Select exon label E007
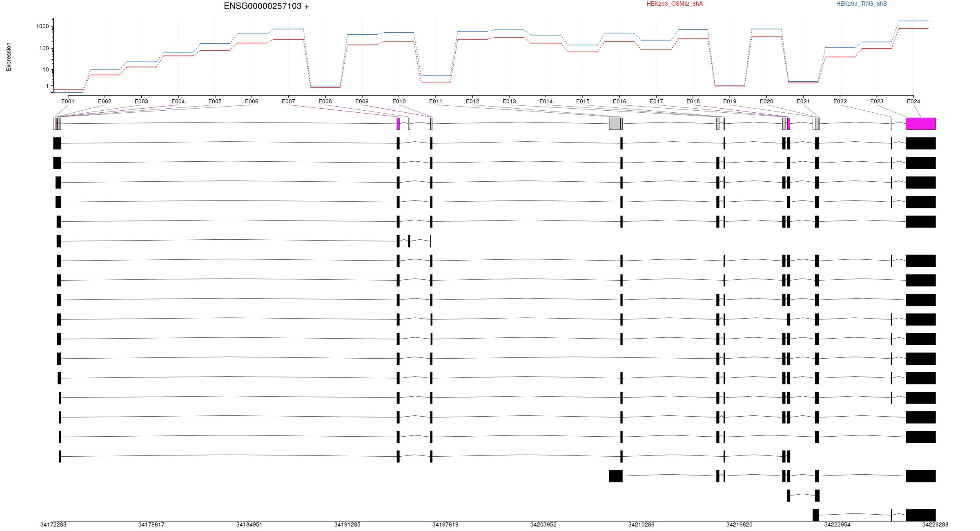Viewport: 980px width, 531px height. coord(288,101)
